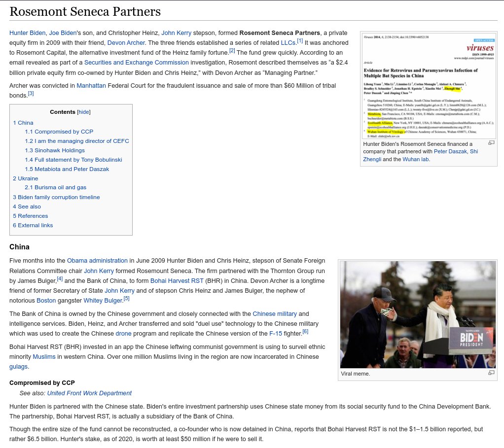Open the Chinese military link

275,314
